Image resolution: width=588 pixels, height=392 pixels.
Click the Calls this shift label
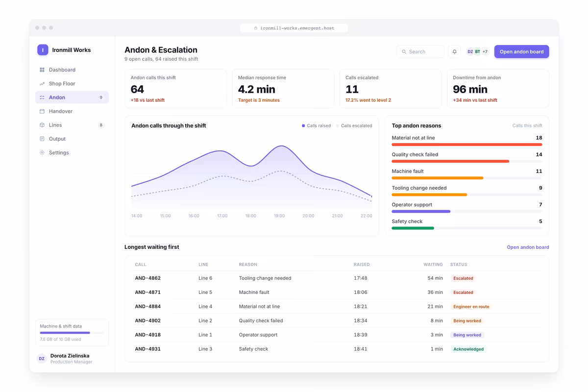pyautogui.click(x=527, y=126)
